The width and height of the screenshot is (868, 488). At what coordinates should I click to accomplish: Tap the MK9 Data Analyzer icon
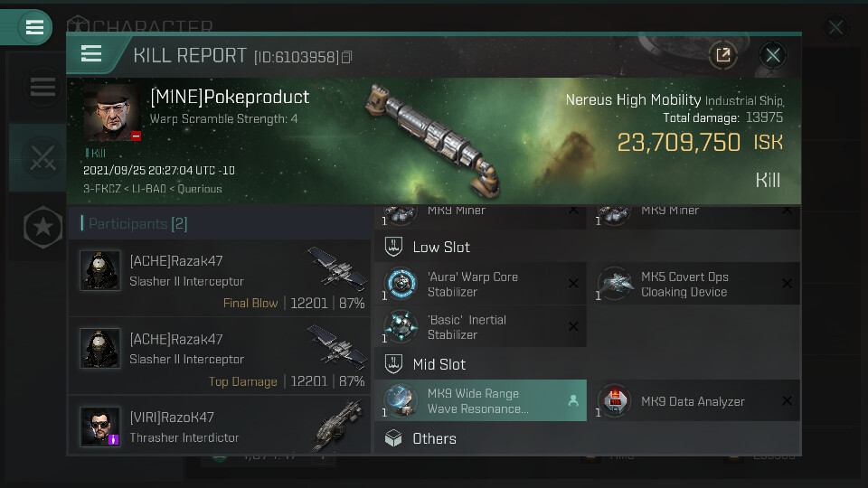(x=615, y=401)
